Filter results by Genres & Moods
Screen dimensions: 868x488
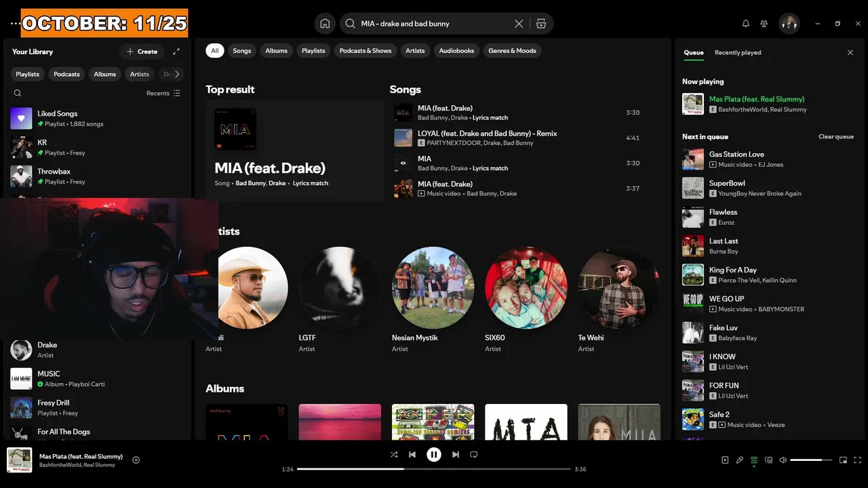click(512, 51)
